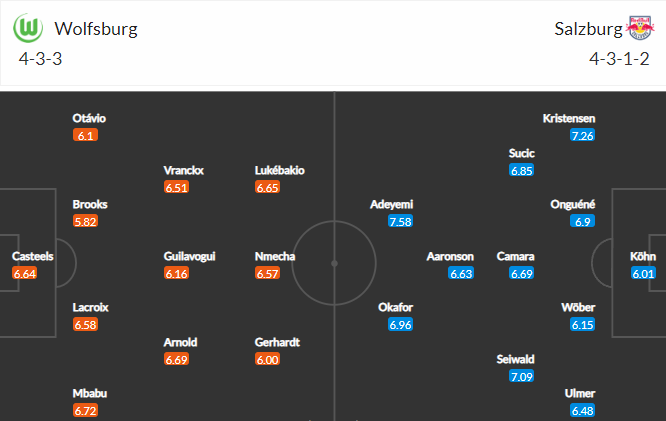Select Kristensen's 7.26 rating badge
666x421 pixels.
[582, 136]
